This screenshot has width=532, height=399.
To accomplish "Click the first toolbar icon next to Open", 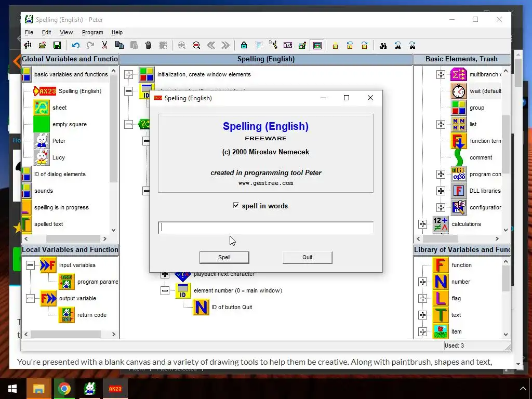I will (x=28, y=45).
